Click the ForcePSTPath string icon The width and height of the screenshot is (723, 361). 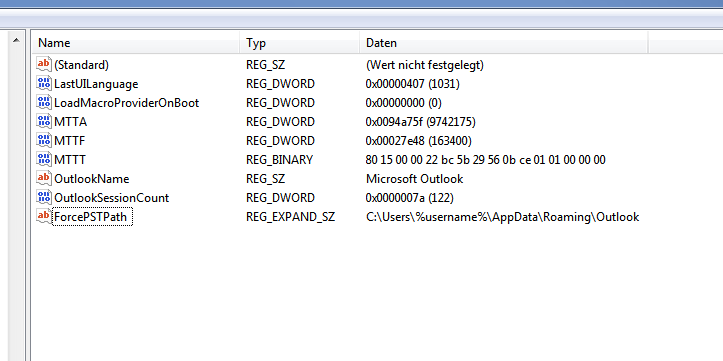click(x=44, y=216)
